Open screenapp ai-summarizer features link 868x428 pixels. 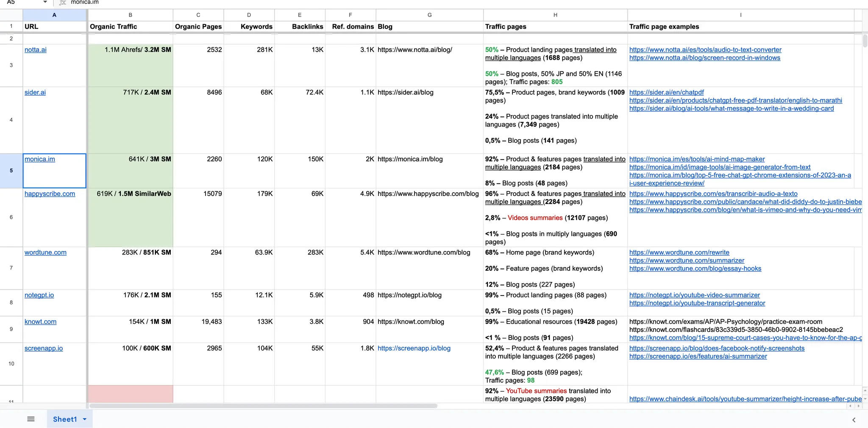[x=698, y=356]
